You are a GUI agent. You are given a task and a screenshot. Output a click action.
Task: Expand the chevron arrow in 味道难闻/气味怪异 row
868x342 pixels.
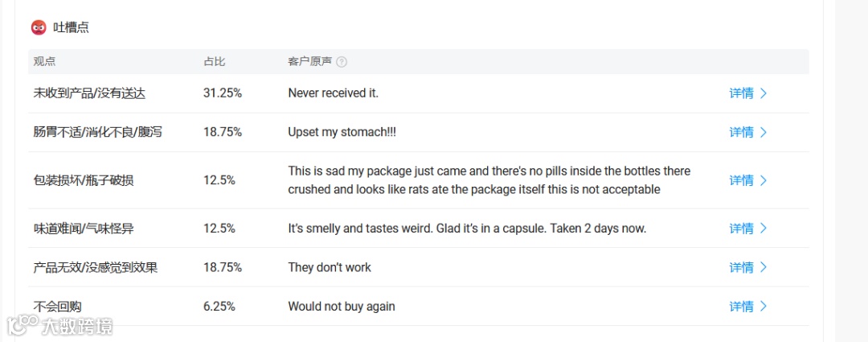click(x=764, y=229)
